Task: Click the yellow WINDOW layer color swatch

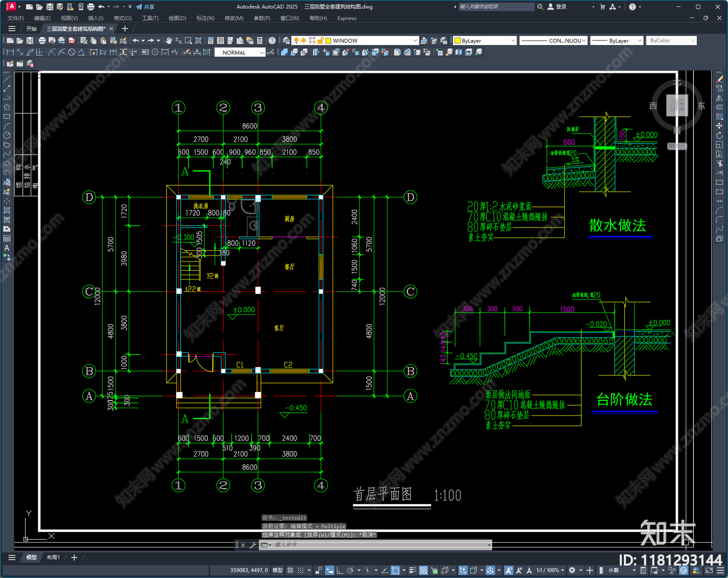Action: coord(328,41)
